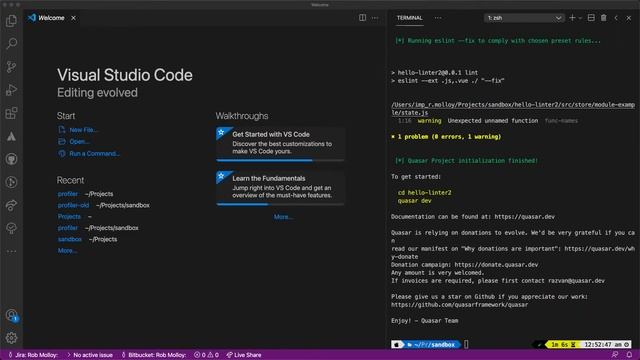Image resolution: width=640 pixels, height=360 pixels.
Task: Click Live Share in the status bar
Action: coord(244,355)
